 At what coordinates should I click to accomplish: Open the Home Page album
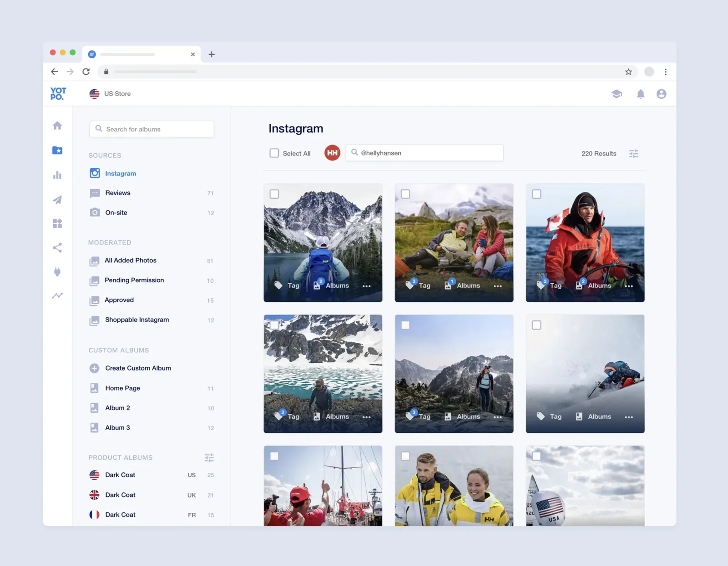coord(152,388)
